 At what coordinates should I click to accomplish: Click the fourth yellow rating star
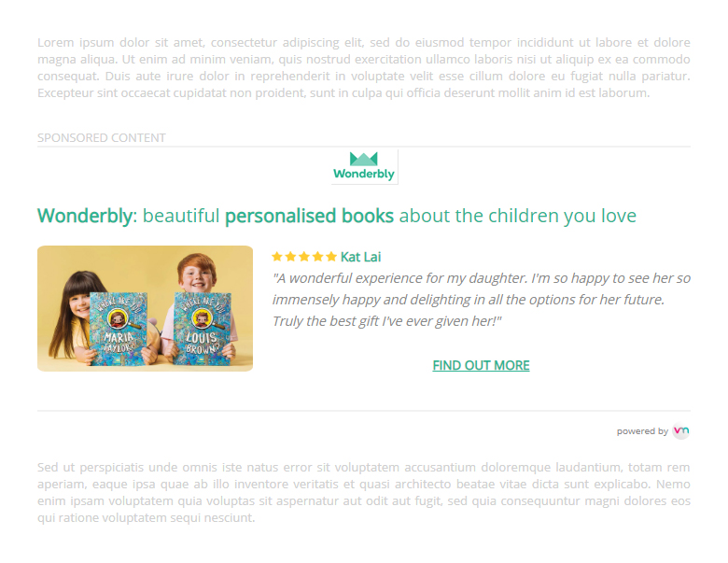(317, 257)
